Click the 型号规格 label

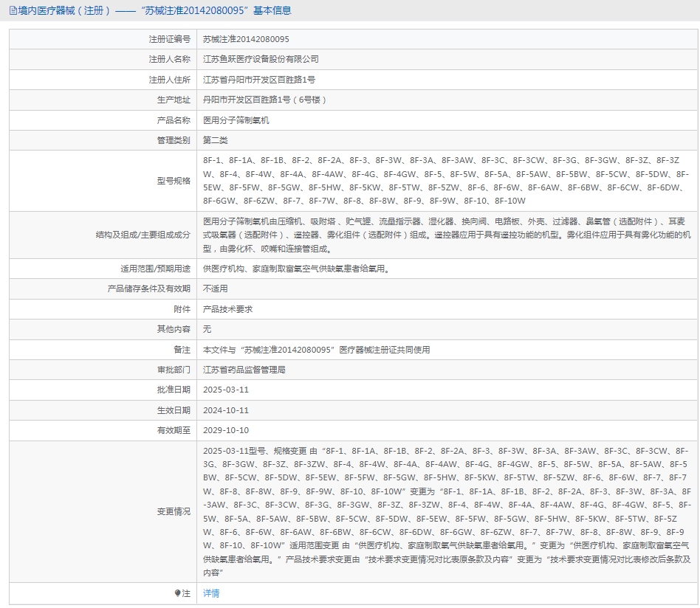coord(174,181)
